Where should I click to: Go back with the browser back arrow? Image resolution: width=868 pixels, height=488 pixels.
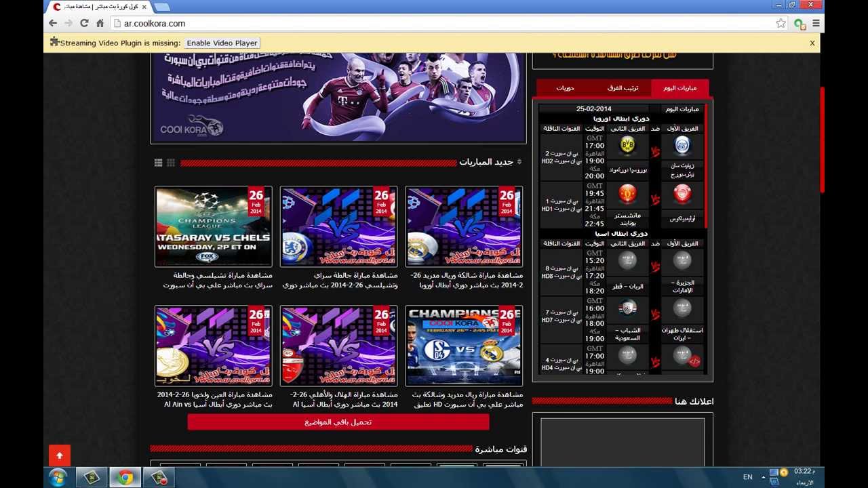[x=53, y=23]
